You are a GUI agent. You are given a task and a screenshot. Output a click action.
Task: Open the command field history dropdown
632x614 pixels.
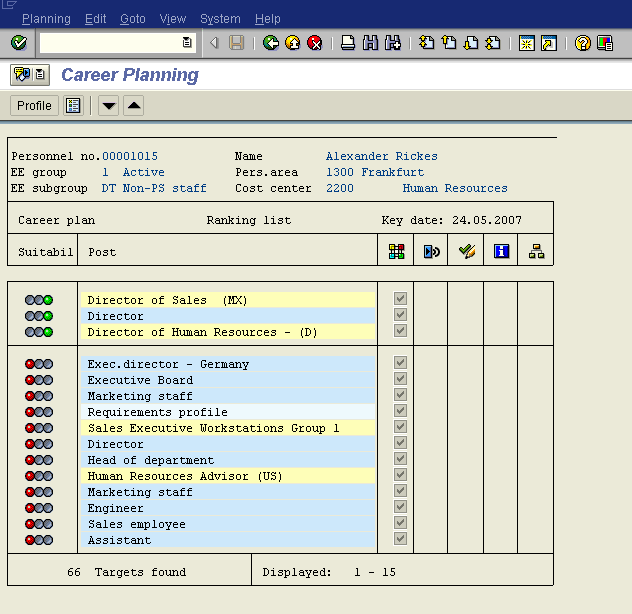pyautogui.click(x=187, y=42)
